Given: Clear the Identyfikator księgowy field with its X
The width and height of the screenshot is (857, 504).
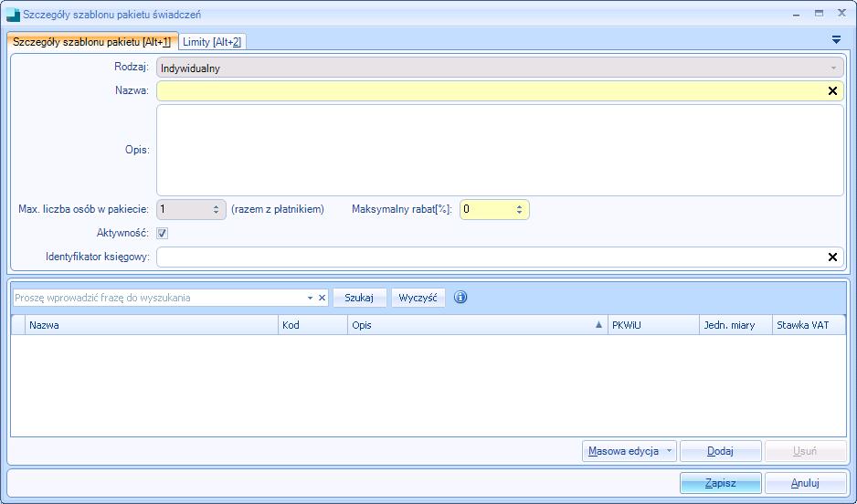Looking at the screenshot, I should pyautogui.click(x=832, y=257).
